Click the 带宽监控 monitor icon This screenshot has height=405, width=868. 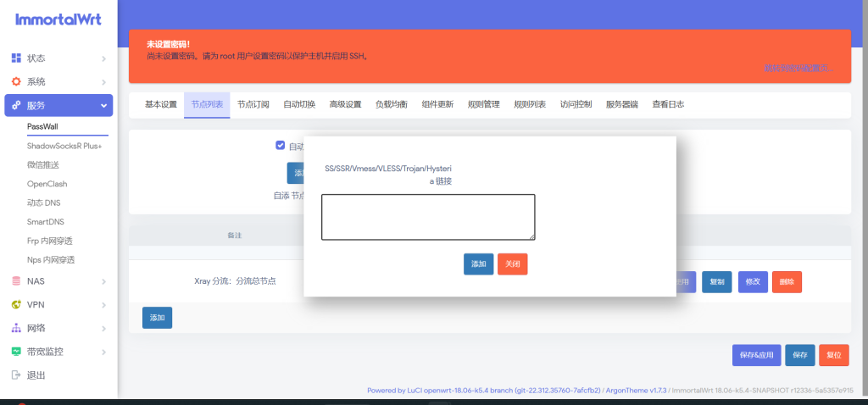pyautogui.click(x=15, y=352)
